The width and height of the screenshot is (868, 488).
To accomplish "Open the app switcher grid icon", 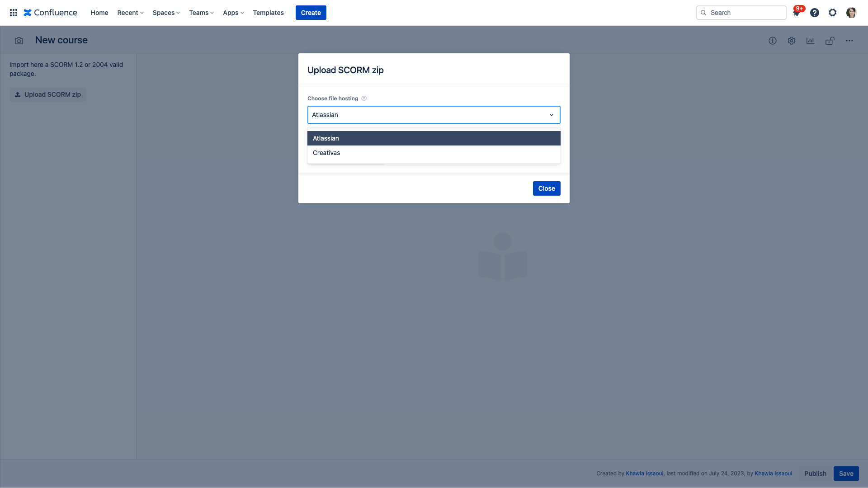I will pos(14,13).
